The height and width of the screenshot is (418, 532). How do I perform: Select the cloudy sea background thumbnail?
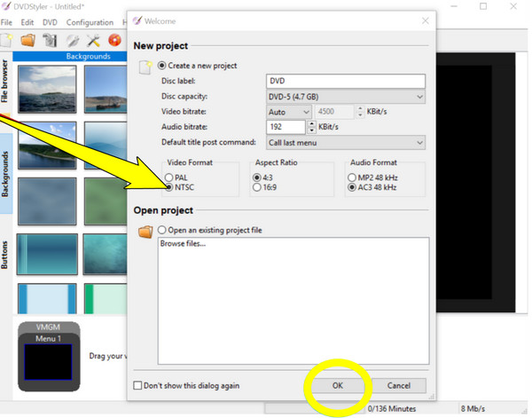47,89
